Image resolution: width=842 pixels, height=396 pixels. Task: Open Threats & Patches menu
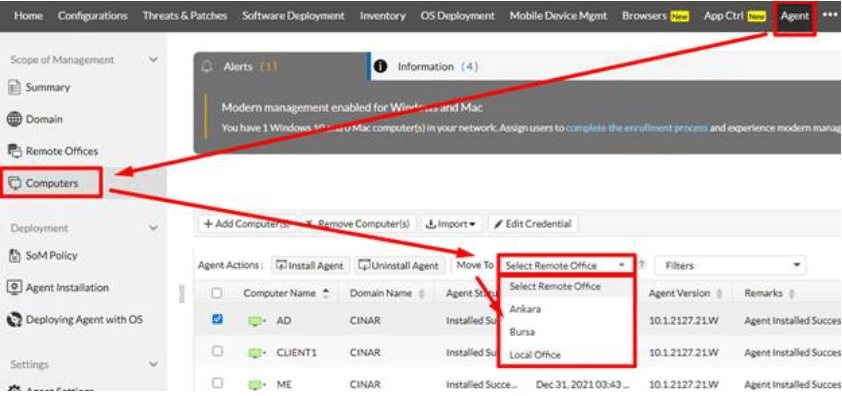click(185, 16)
